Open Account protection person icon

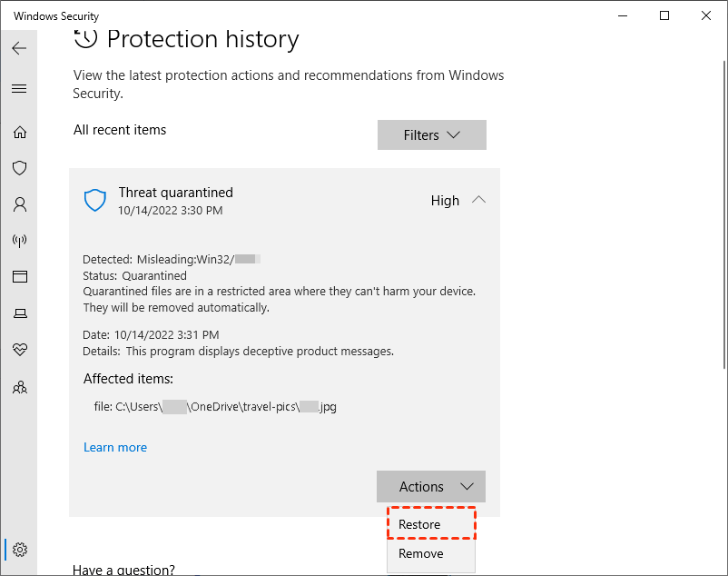pyautogui.click(x=19, y=204)
